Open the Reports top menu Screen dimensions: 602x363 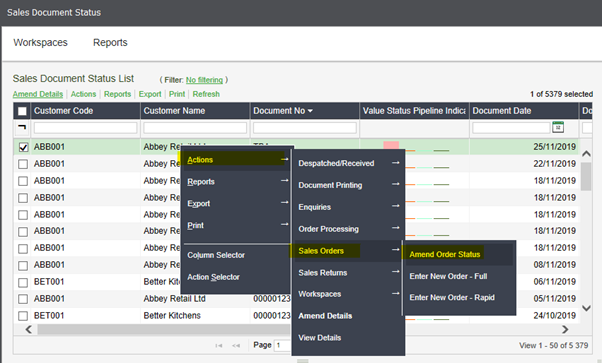click(x=110, y=43)
